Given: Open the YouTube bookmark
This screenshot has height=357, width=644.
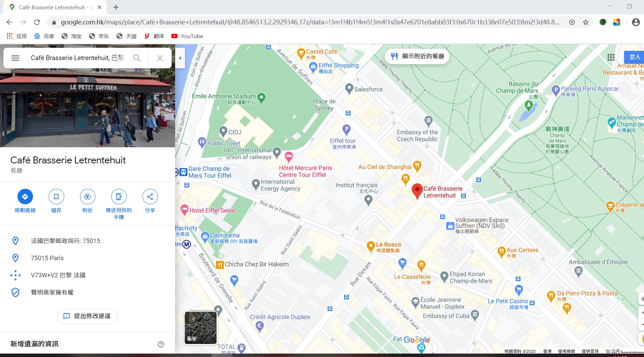Looking at the screenshot, I should pyautogui.click(x=187, y=36).
